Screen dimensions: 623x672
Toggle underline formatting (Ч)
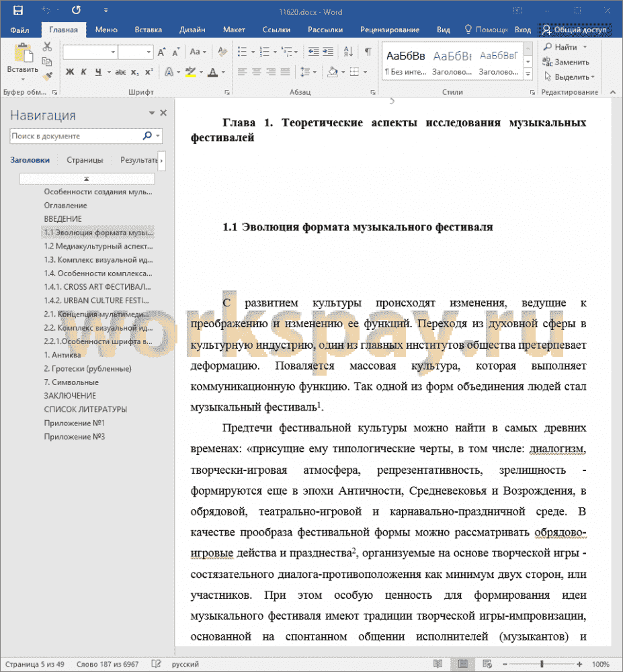point(99,72)
